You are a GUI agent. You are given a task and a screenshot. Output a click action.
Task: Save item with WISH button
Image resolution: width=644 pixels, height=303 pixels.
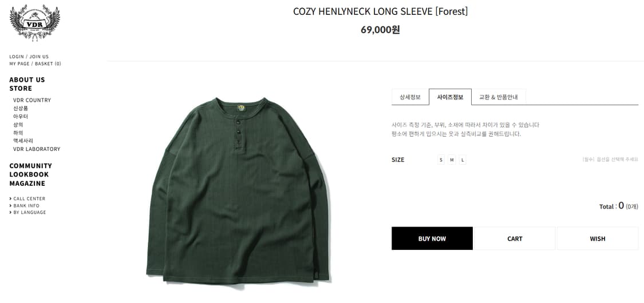pyautogui.click(x=598, y=238)
